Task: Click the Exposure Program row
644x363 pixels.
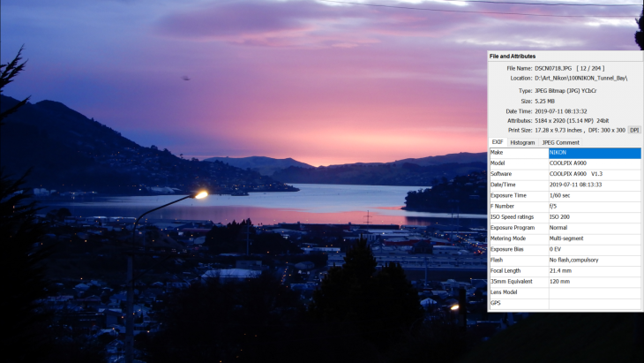Action: click(565, 228)
